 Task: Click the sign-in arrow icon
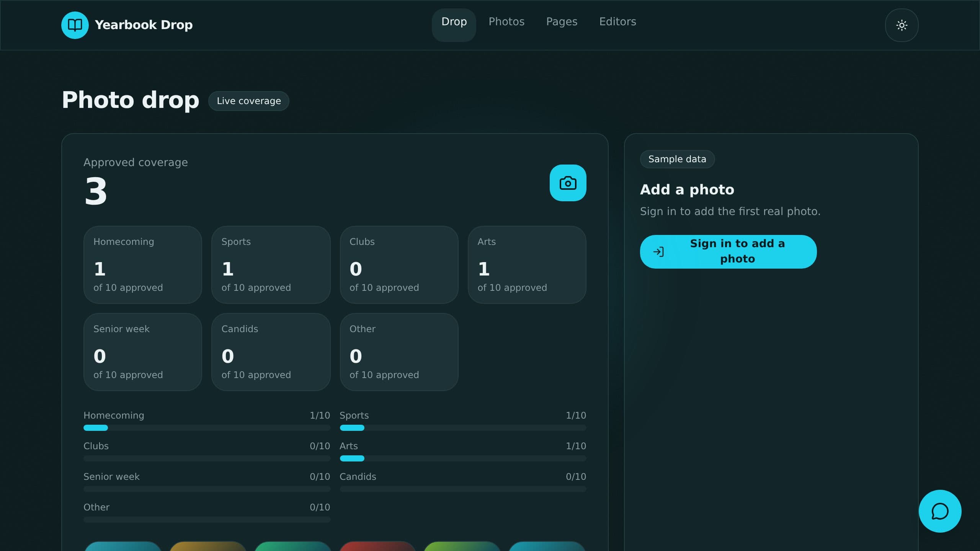pos(658,252)
